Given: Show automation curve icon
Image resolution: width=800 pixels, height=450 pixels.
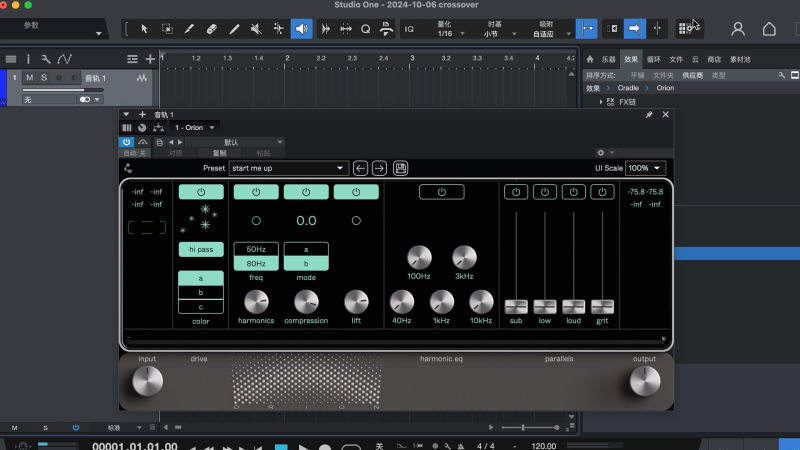Looking at the screenshot, I should tap(64, 59).
